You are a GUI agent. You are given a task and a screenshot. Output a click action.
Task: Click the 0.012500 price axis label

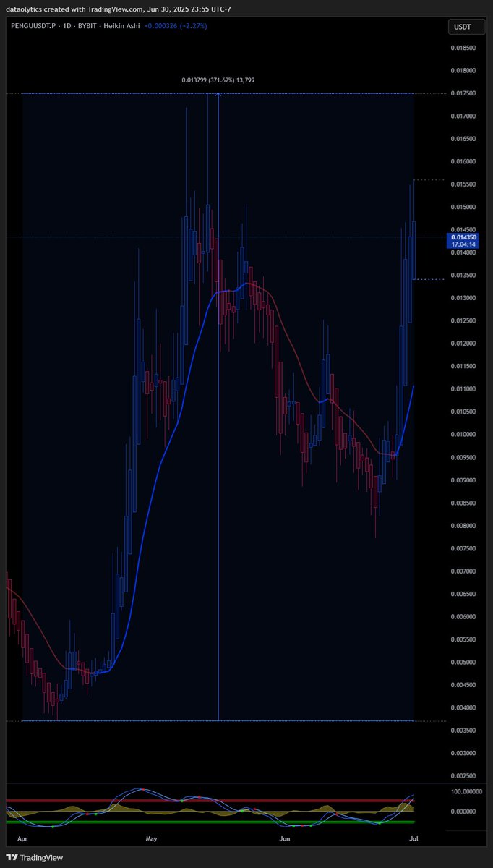pyautogui.click(x=463, y=321)
